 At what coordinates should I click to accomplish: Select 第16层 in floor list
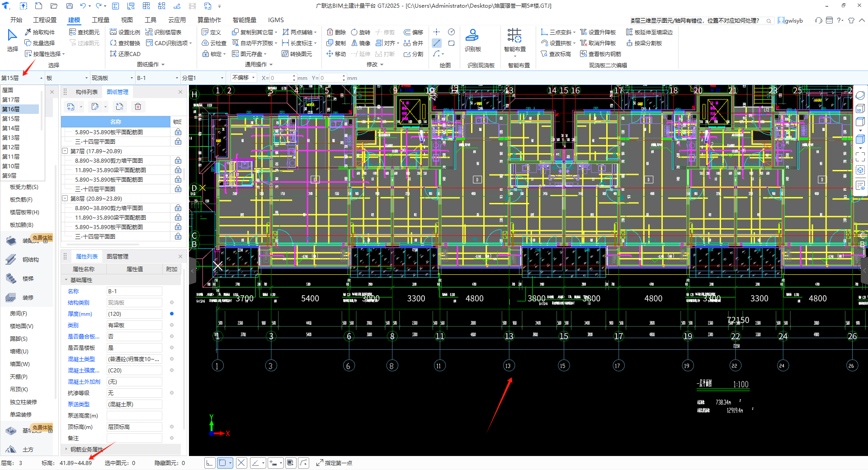click(20, 109)
